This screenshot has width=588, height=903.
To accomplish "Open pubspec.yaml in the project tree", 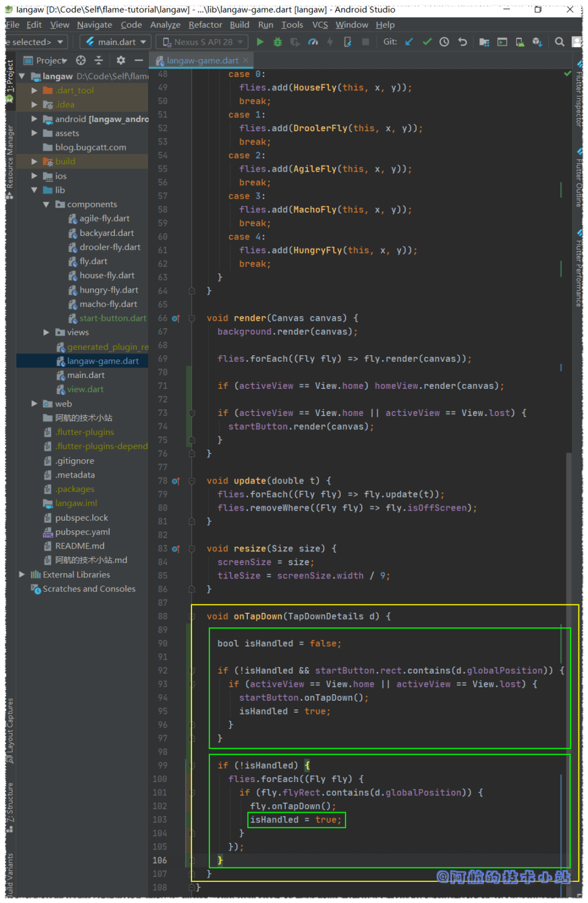I will [x=82, y=532].
